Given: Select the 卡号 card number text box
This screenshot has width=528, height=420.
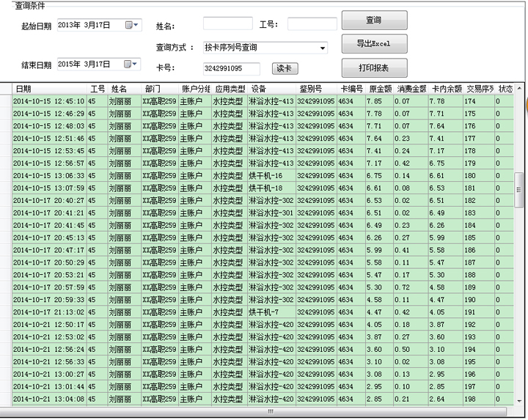Looking at the screenshot, I should point(231,69).
